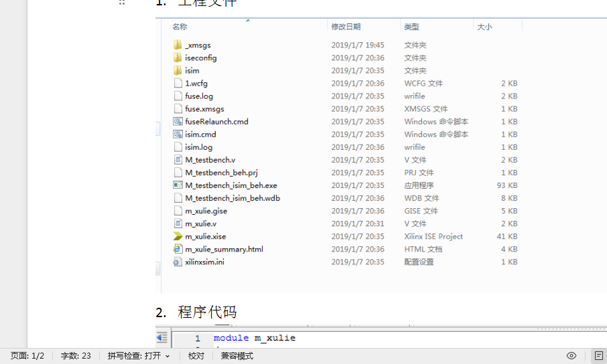Click the m_xulie.xise Xilinx project icon
607x364 pixels.
[178, 236]
